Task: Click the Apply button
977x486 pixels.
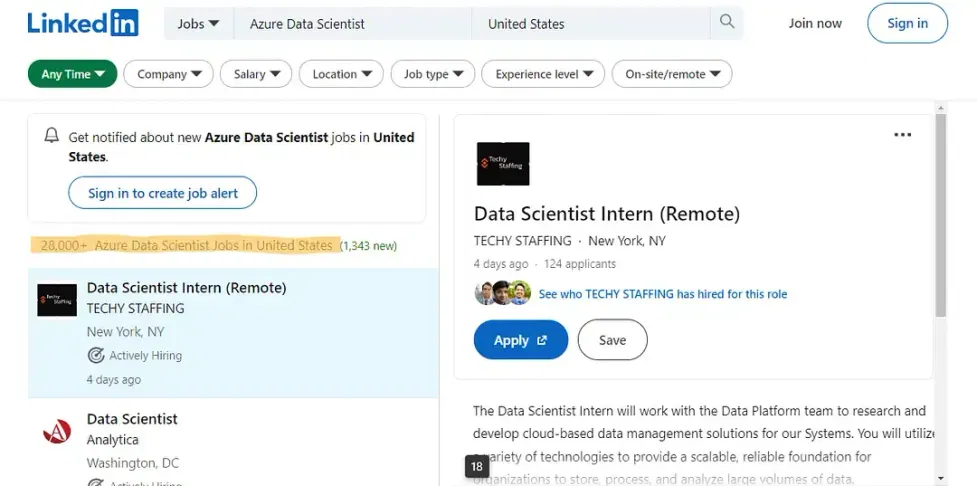Action: tap(520, 340)
